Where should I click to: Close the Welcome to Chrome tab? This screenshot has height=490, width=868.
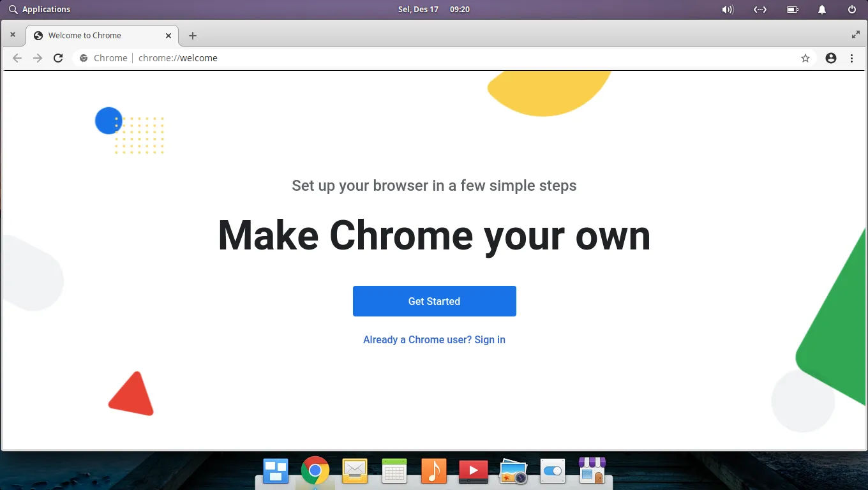point(168,36)
